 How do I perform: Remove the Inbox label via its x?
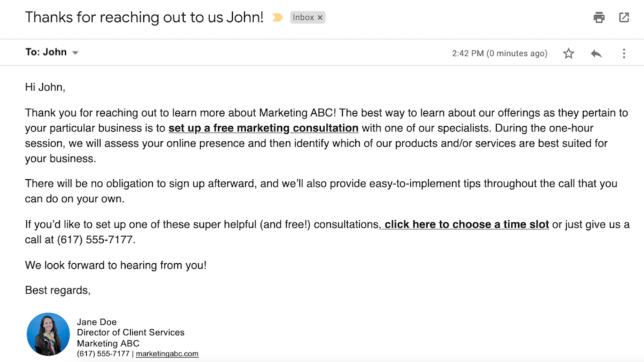click(x=319, y=17)
